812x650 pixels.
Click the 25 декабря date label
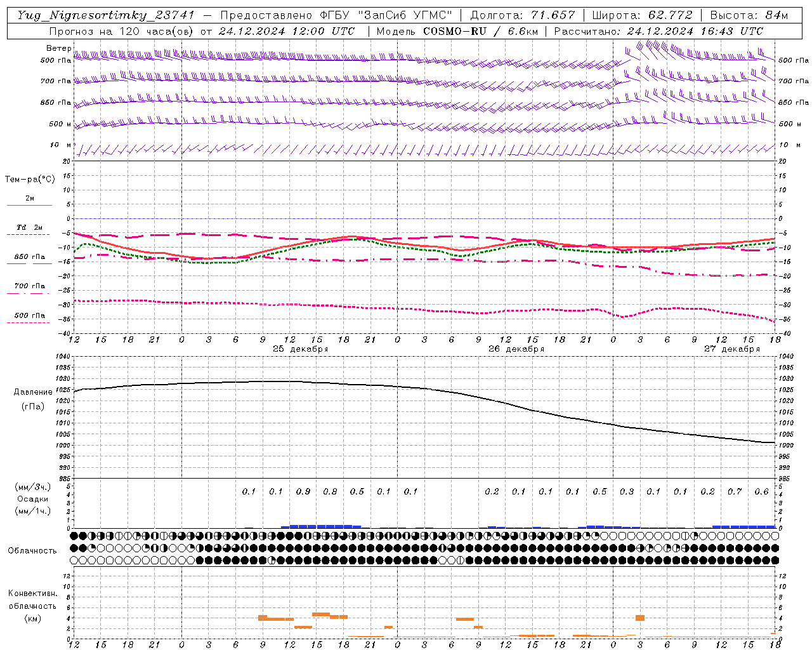300,349
